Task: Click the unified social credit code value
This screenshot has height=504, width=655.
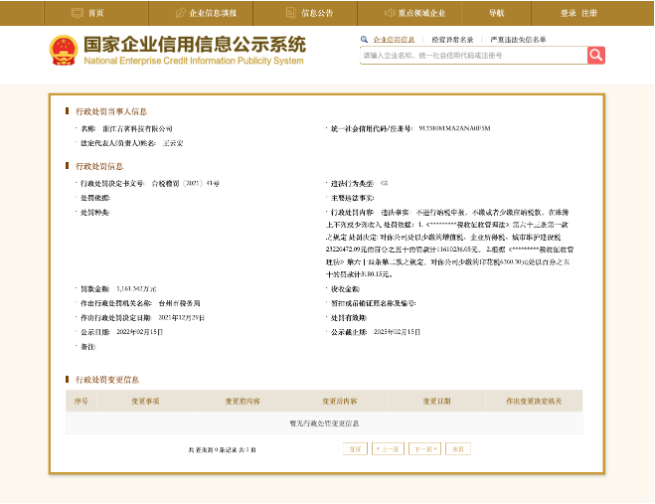Action: tap(454, 128)
